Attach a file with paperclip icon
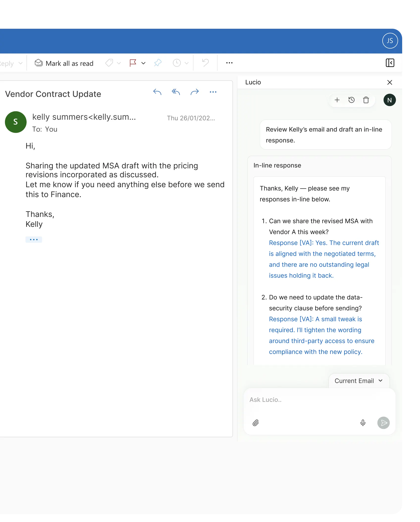This screenshot has width=420, height=522. [x=256, y=423]
